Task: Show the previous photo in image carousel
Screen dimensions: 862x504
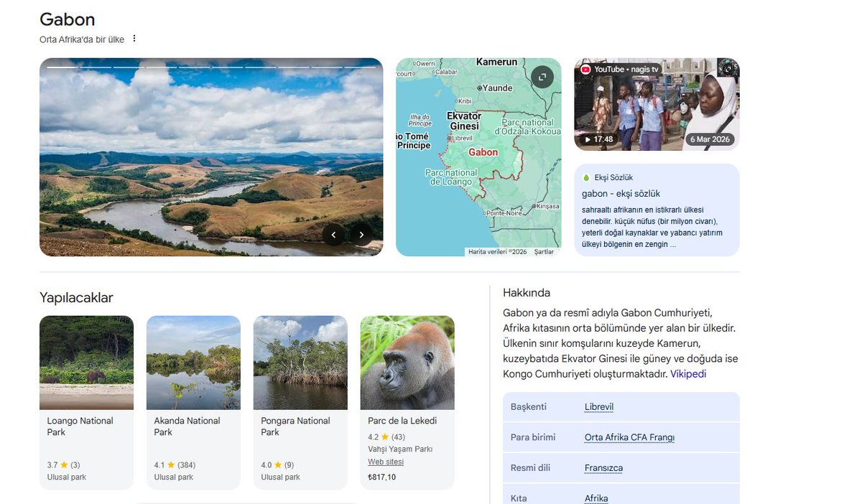Action: 333,235
